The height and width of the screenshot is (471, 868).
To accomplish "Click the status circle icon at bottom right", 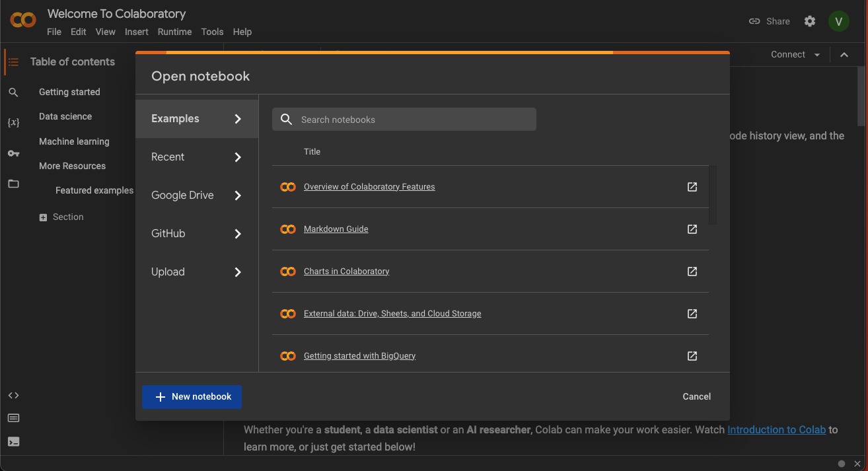I will coord(842,464).
